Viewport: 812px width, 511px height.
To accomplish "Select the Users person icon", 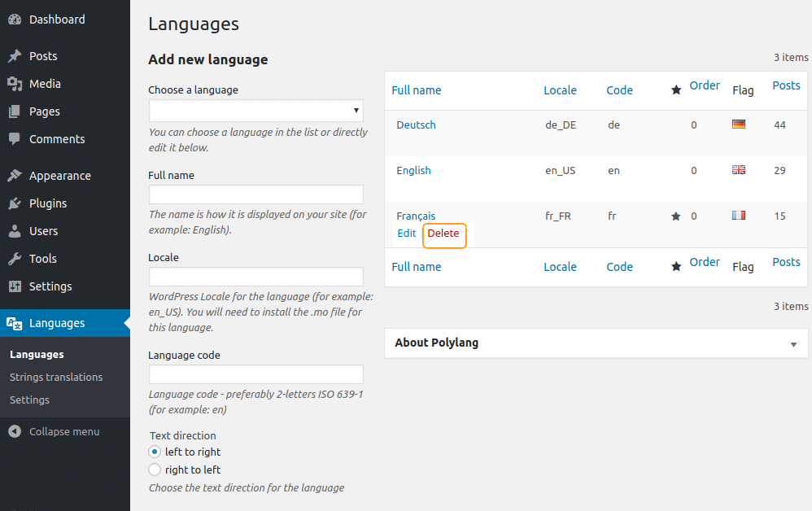I will (x=15, y=231).
